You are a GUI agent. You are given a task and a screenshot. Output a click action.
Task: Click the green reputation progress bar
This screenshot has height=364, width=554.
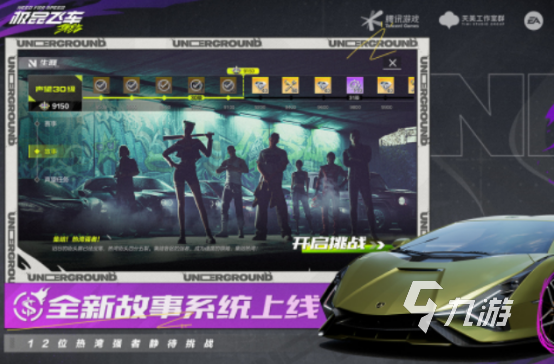point(163,98)
